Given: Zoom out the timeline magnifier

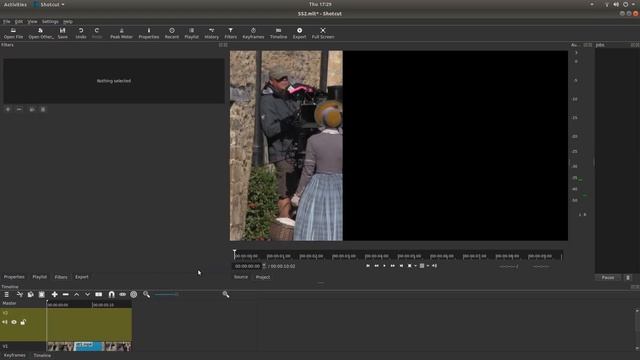Looking at the screenshot, I should coord(146,294).
